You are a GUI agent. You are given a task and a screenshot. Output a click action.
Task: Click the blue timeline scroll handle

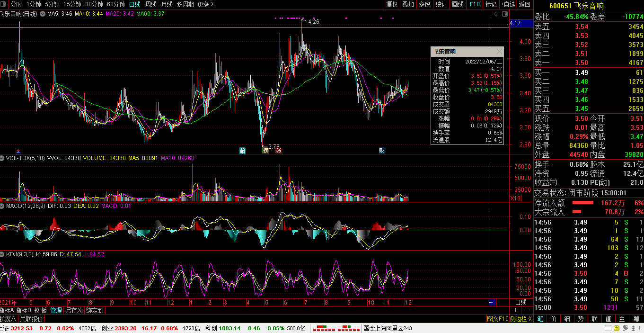coord(492,302)
